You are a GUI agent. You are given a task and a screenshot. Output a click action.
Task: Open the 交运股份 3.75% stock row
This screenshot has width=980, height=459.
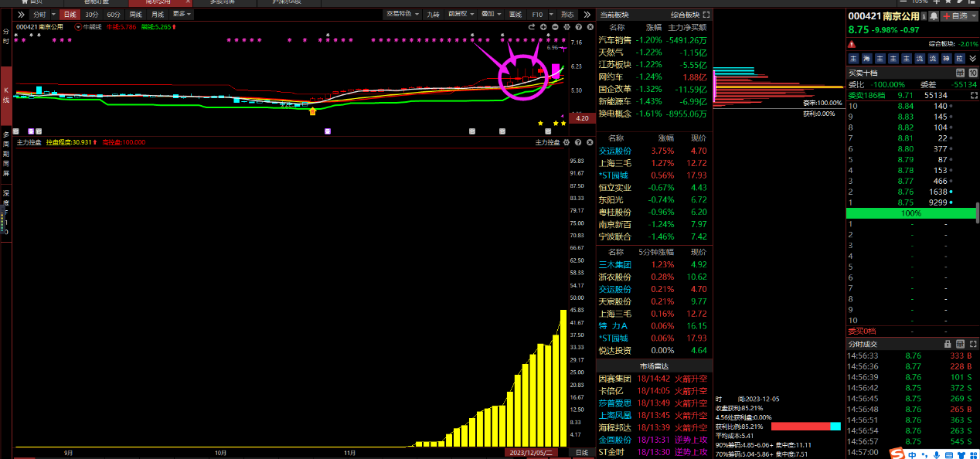pyautogui.click(x=653, y=151)
